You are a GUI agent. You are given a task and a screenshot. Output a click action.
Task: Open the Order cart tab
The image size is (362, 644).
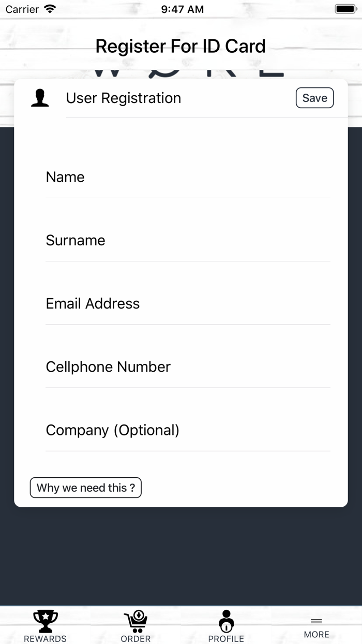135,621
